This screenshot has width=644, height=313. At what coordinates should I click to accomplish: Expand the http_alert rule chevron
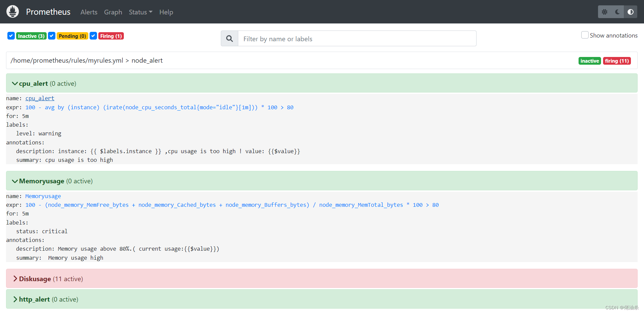point(15,299)
